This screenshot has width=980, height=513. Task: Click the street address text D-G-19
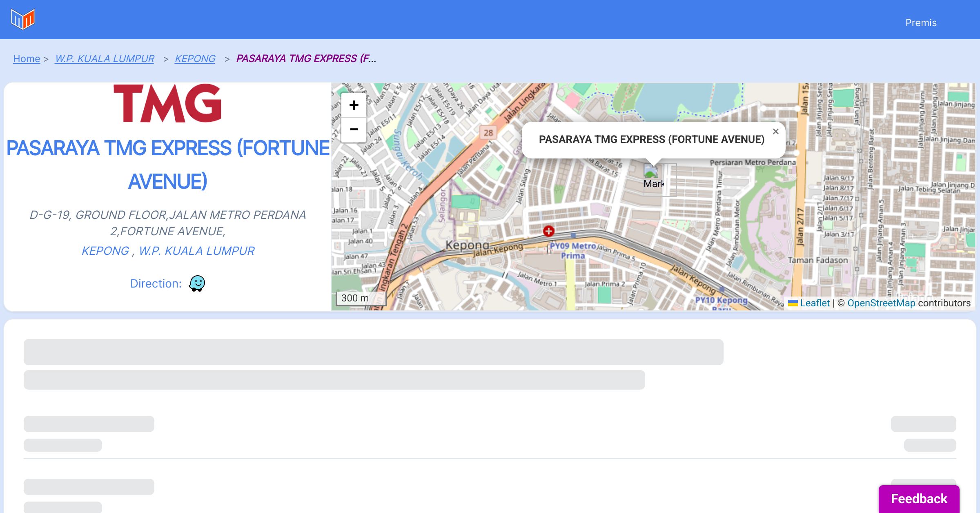(168, 223)
